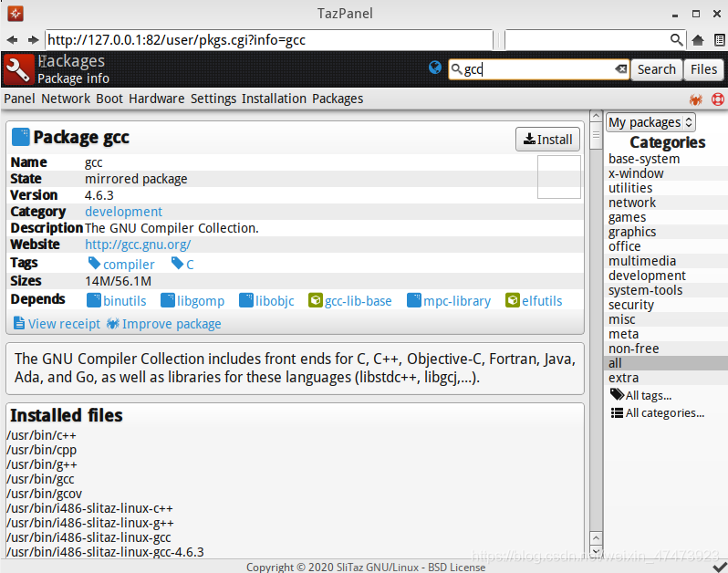
Task: Open the All categories... link
Action: point(665,412)
